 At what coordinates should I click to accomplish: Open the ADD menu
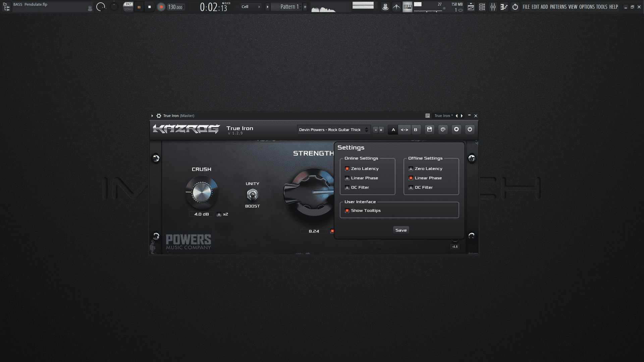(544, 7)
